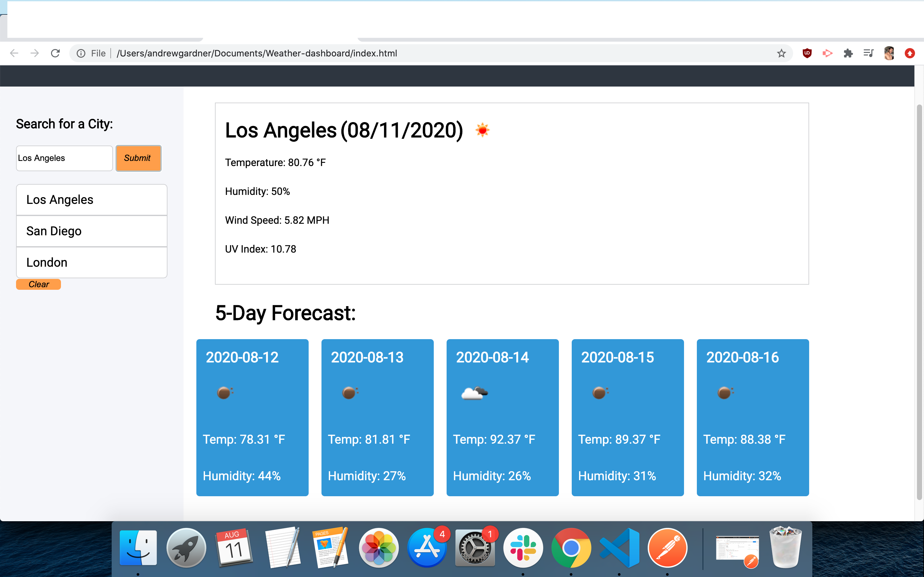Select the 2020-08-14 forecast card

coord(502,418)
